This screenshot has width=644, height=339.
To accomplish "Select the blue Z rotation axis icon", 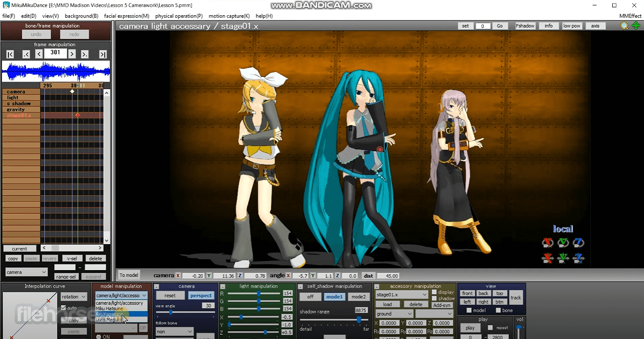I will point(578,243).
